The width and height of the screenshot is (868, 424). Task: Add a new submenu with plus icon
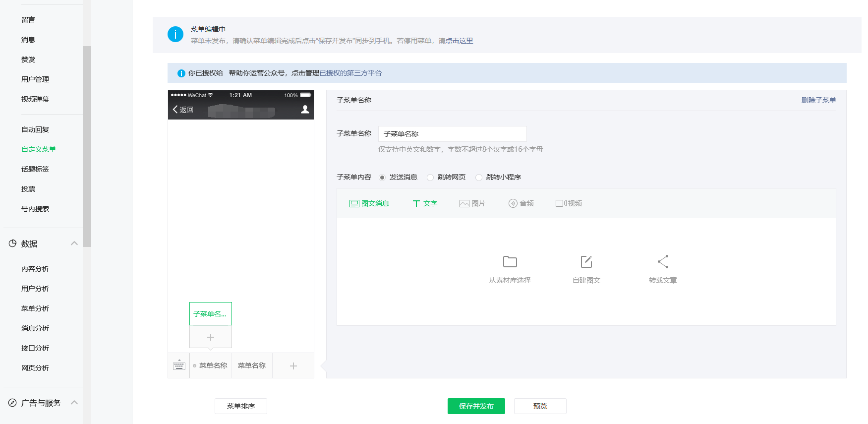click(x=211, y=337)
